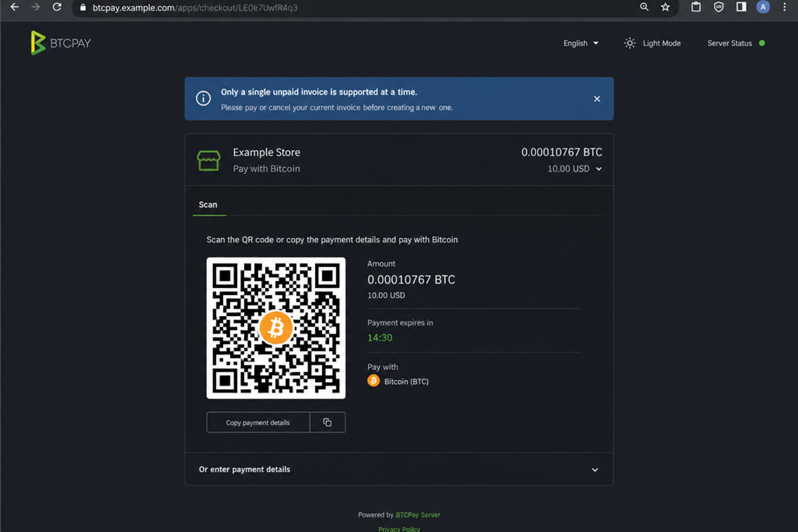Click the Example Store name
The height and width of the screenshot is (532, 798).
point(267,152)
